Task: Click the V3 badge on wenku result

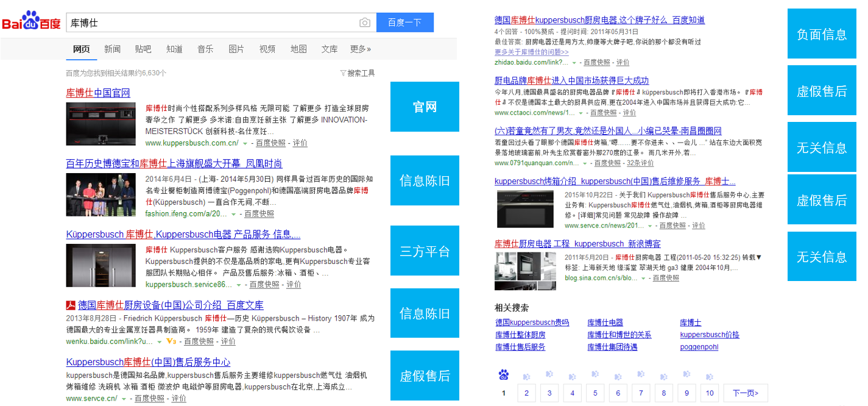Action: (x=171, y=341)
